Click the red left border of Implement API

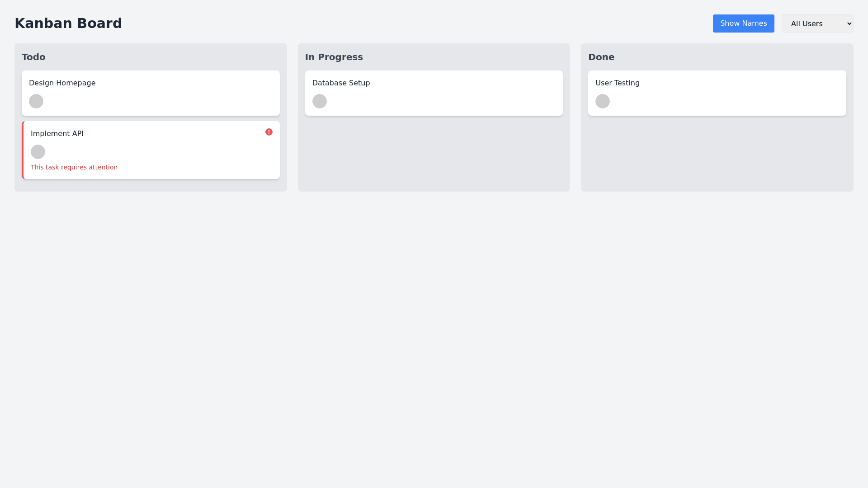[23, 150]
